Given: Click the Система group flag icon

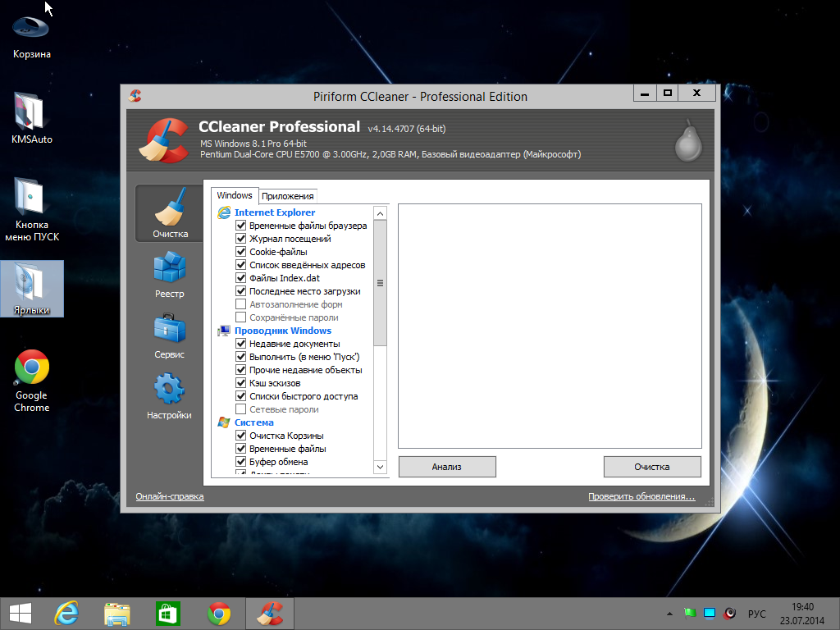Looking at the screenshot, I should click(x=223, y=422).
